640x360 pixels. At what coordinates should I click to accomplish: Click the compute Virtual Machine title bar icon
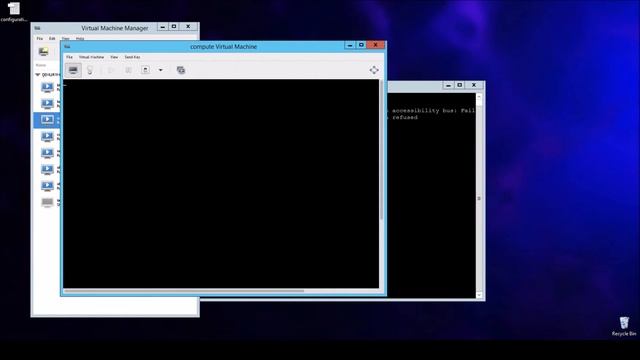pos(67,47)
